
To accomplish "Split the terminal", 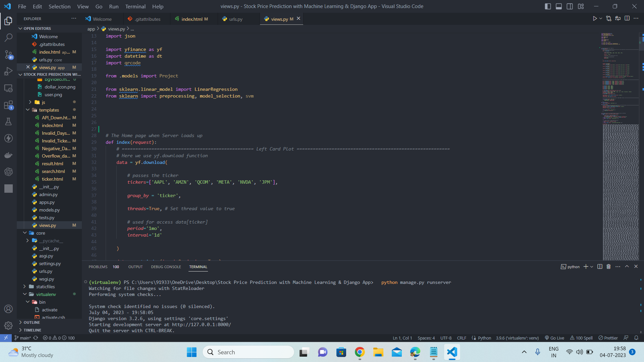I will coord(600,266).
